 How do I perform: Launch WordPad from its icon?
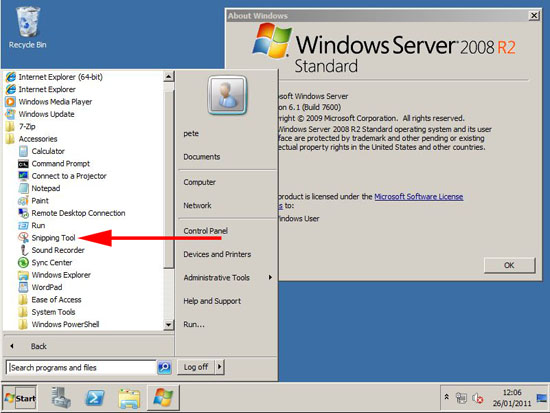click(x=24, y=287)
